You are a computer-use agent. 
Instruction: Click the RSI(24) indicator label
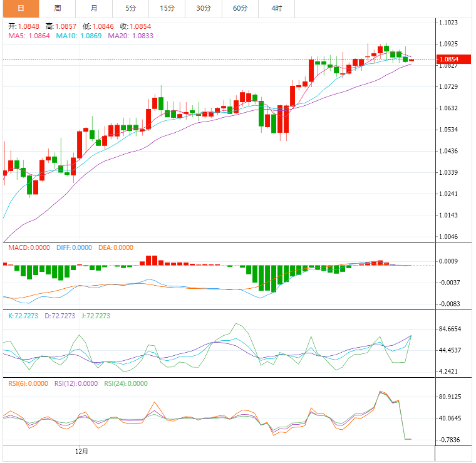coord(125,383)
